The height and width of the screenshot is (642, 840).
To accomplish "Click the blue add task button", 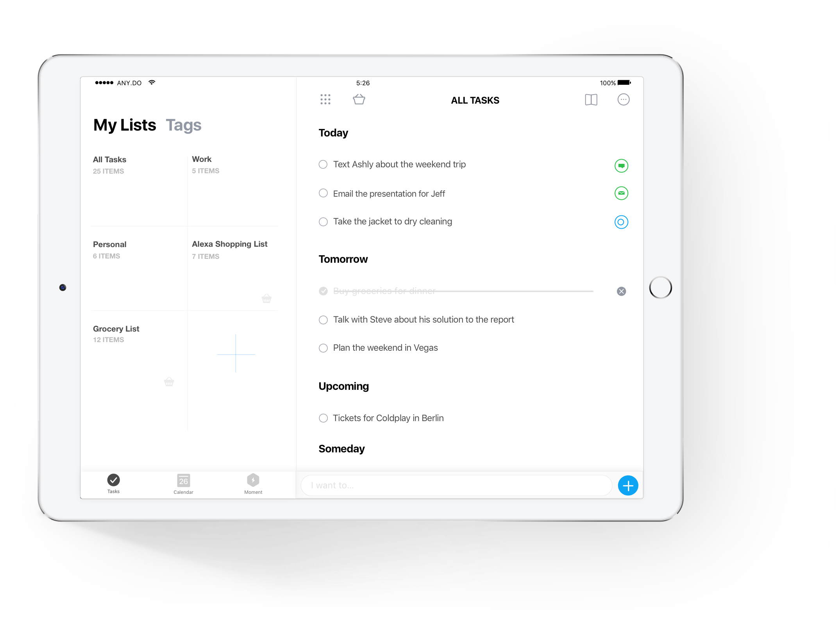I will pos(628,486).
